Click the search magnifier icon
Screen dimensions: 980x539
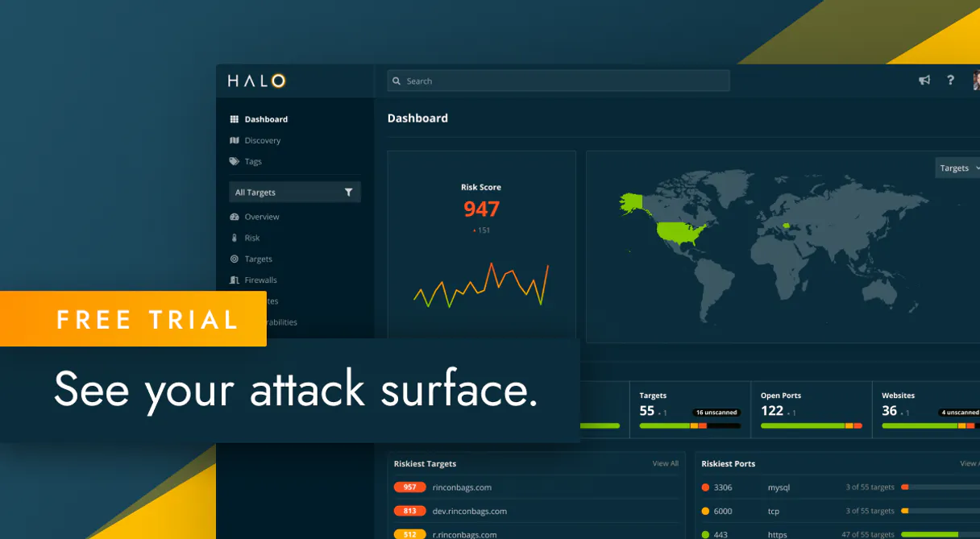click(x=396, y=81)
